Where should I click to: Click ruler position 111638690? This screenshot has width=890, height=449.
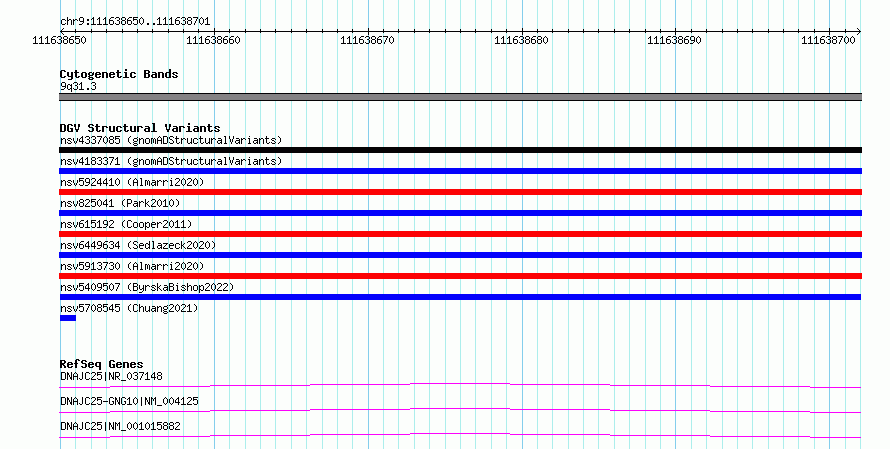pyautogui.click(x=674, y=40)
